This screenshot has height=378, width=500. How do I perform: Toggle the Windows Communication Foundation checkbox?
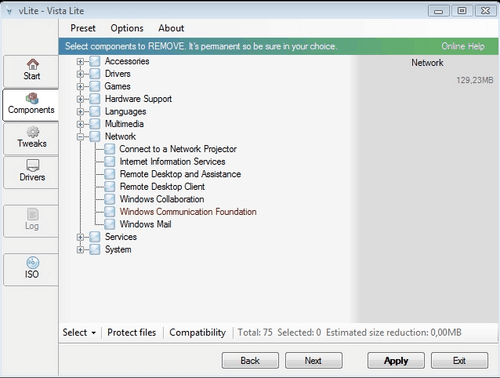pos(110,212)
